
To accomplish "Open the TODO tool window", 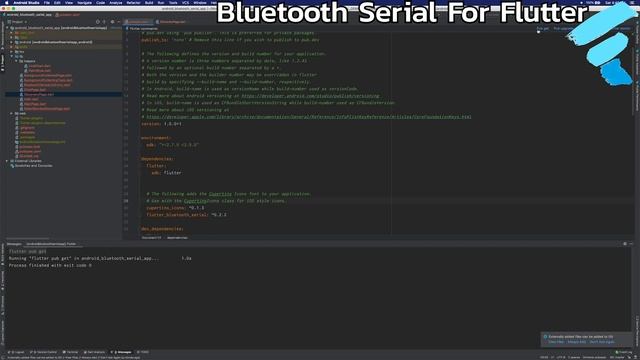I will (x=143, y=352).
